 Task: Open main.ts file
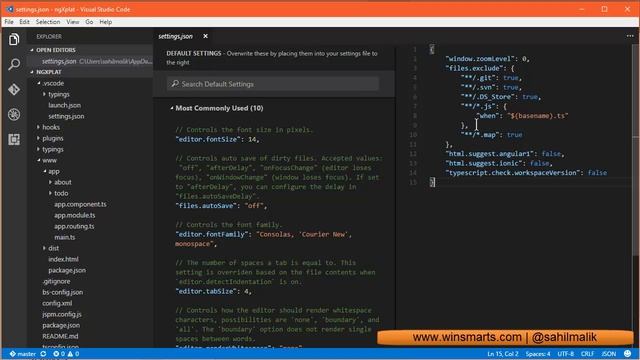[65, 238]
